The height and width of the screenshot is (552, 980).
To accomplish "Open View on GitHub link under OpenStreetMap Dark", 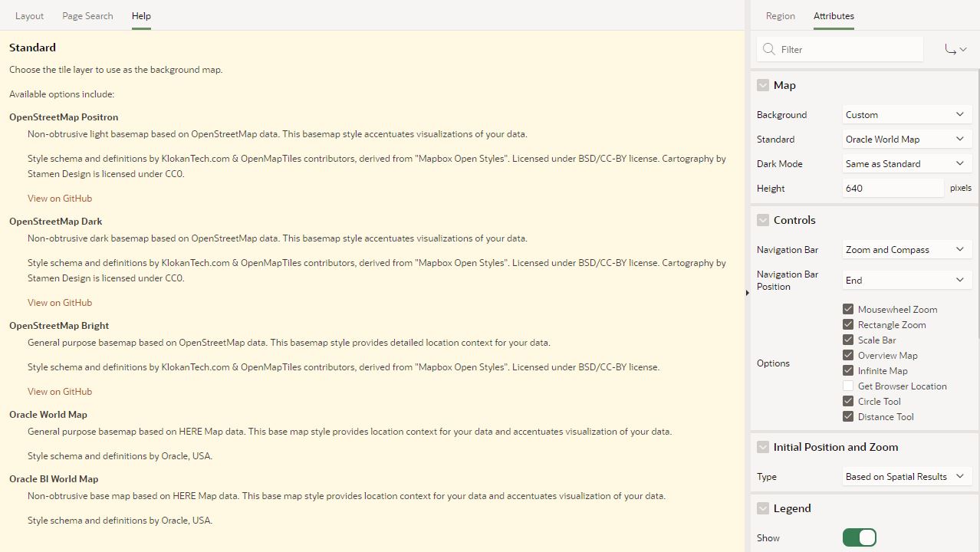I will point(60,302).
